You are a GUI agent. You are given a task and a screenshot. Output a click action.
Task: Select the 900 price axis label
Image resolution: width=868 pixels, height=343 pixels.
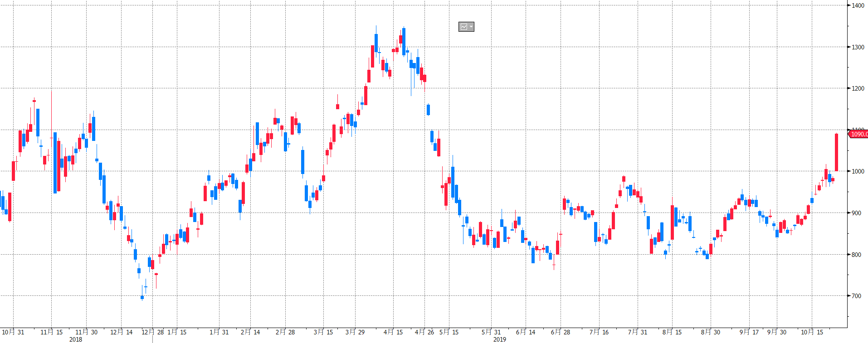pos(856,213)
